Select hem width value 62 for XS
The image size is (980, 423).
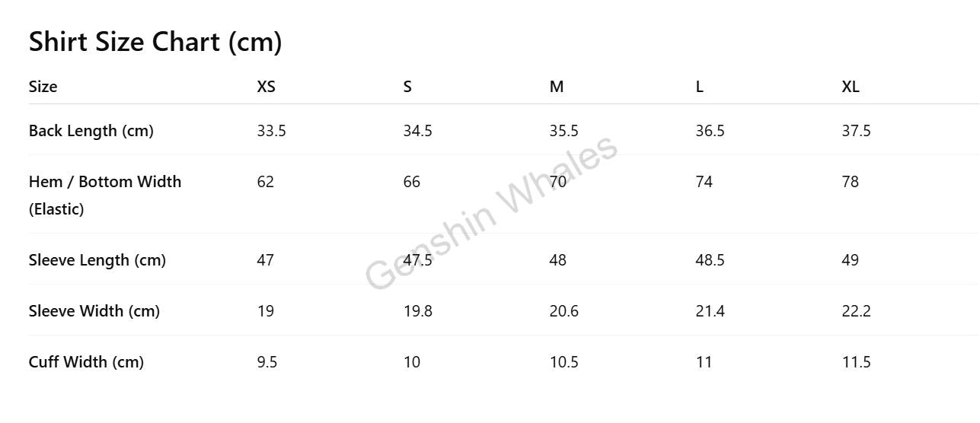pos(265,182)
